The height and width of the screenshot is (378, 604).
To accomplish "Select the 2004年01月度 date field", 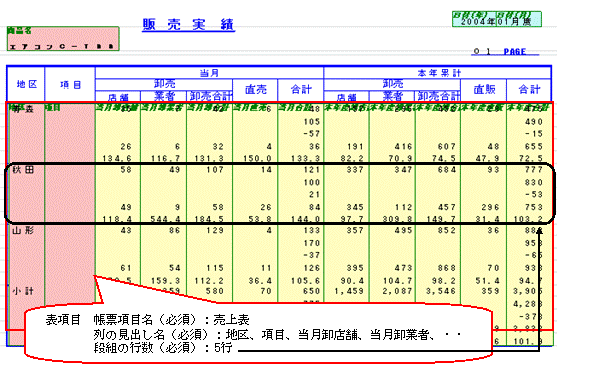I will click(497, 19).
